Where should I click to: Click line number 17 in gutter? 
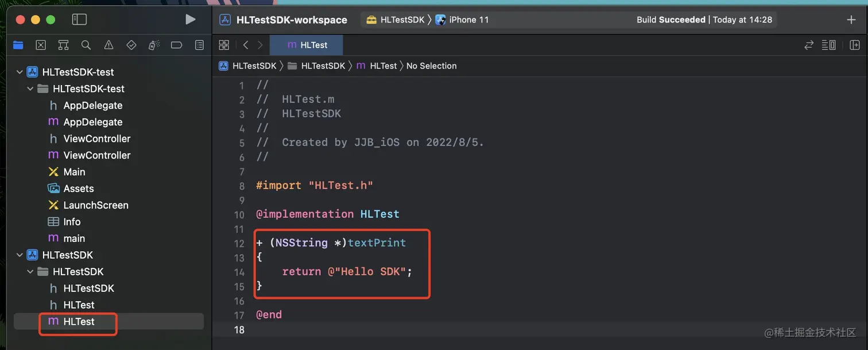pyautogui.click(x=239, y=315)
